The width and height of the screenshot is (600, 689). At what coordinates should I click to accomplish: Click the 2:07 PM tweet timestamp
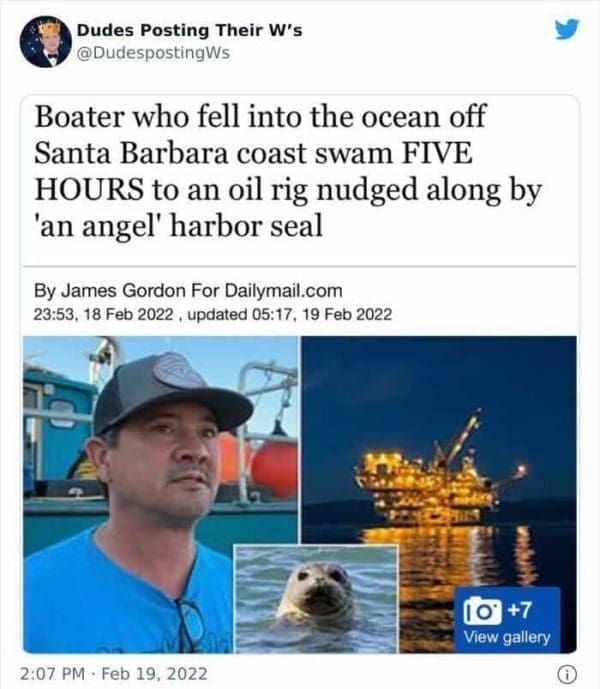tap(52, 674)
